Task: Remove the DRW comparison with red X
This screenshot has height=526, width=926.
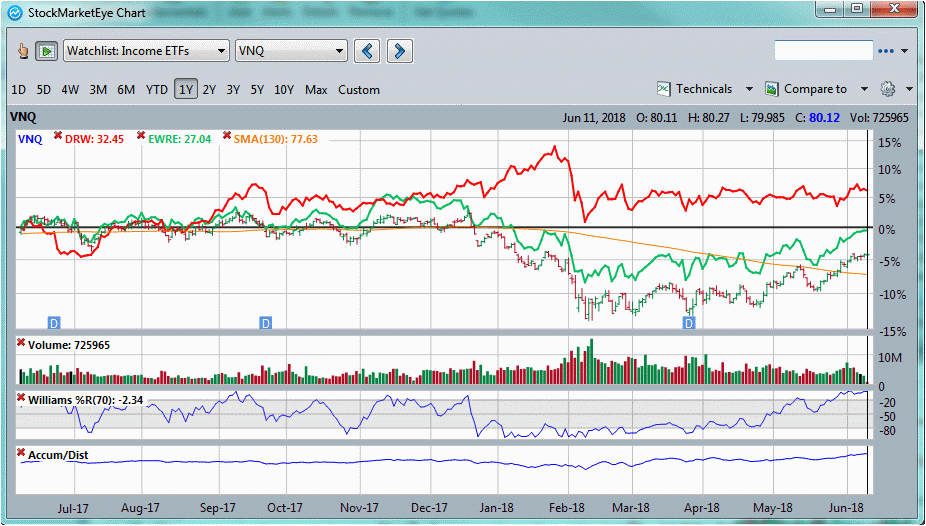Action: point(58,136)
